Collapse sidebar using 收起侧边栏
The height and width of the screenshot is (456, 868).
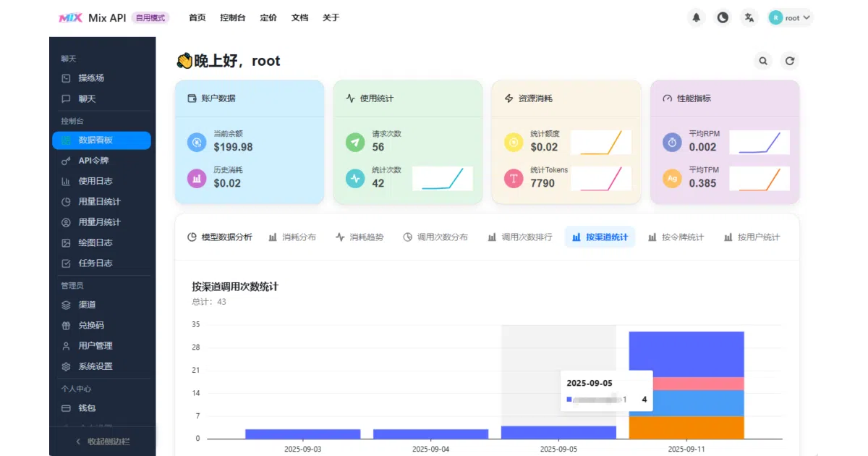coord(103,441)
